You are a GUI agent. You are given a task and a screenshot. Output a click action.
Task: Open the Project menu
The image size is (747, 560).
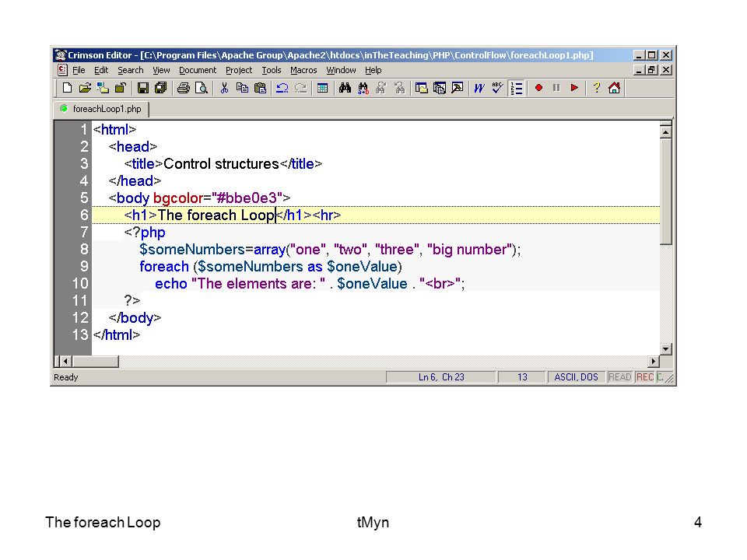[239, 70]
